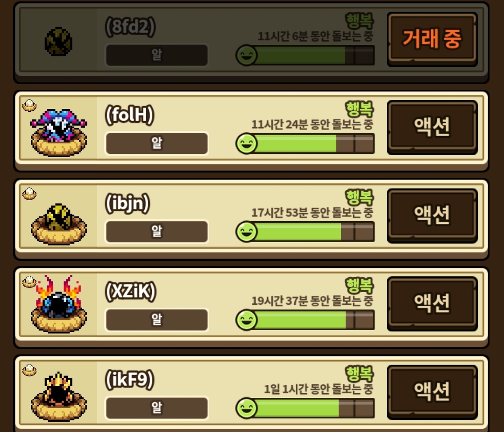Click the 알 label under XZiK

point(157,320)
